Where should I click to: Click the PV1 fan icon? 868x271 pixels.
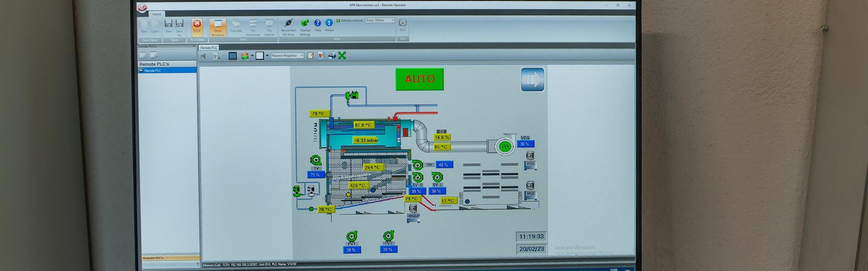point(351,236)
